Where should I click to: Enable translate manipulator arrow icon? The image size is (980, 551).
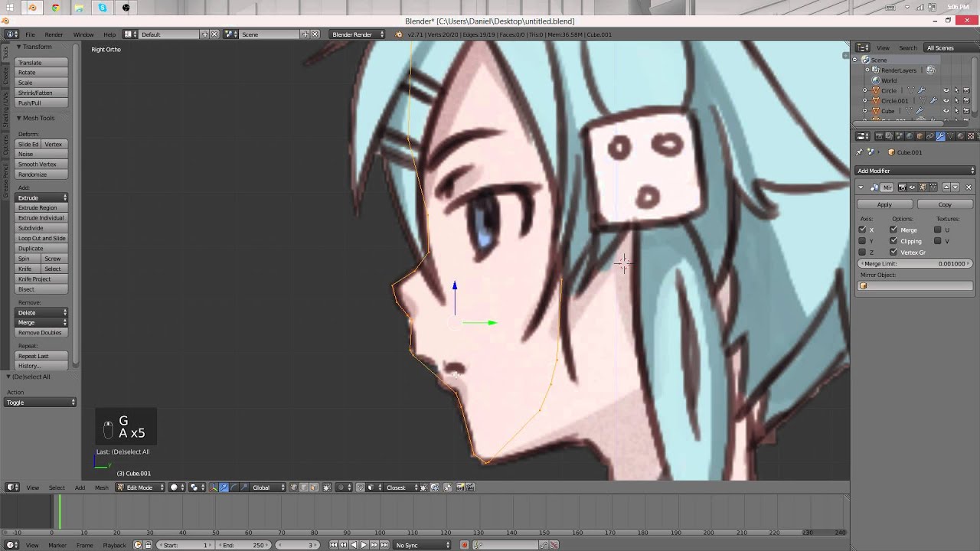pos(224,487)
